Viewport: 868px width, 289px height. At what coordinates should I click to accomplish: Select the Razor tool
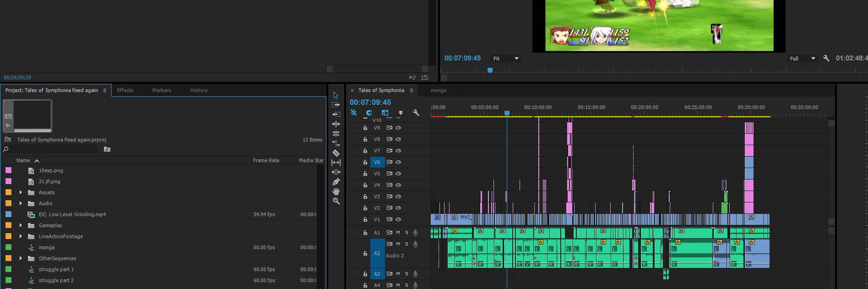click(336, 153)
